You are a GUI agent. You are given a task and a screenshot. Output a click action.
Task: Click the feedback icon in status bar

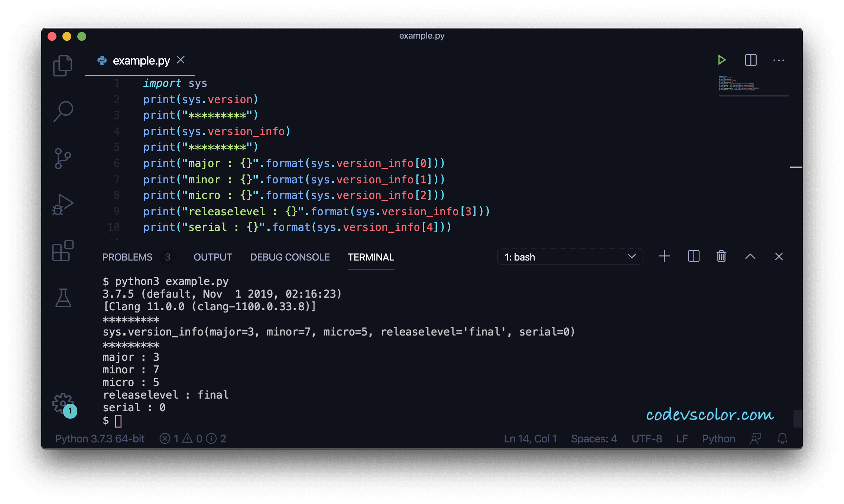click(756, 439)
